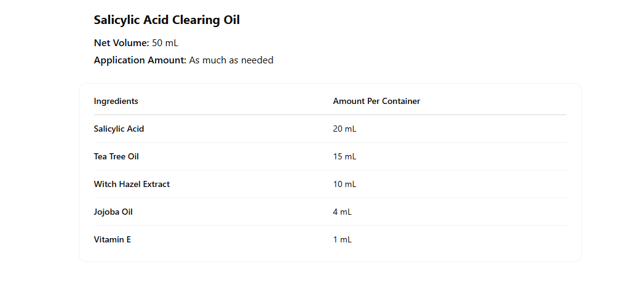
Task: Select the 'Witch Hazel Extract' ingredient name
Action: tap(132, 185)
